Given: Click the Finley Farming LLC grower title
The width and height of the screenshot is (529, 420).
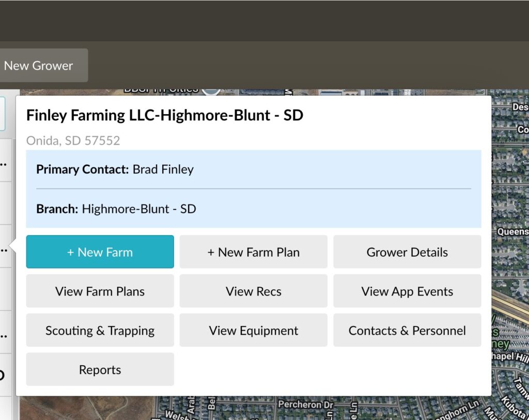Looking at the screenshot, I should [164, 115].
